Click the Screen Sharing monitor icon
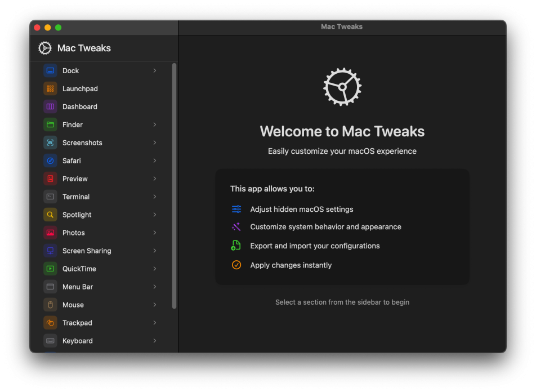This screenshot has width=536, height=392. coord(50,251)
